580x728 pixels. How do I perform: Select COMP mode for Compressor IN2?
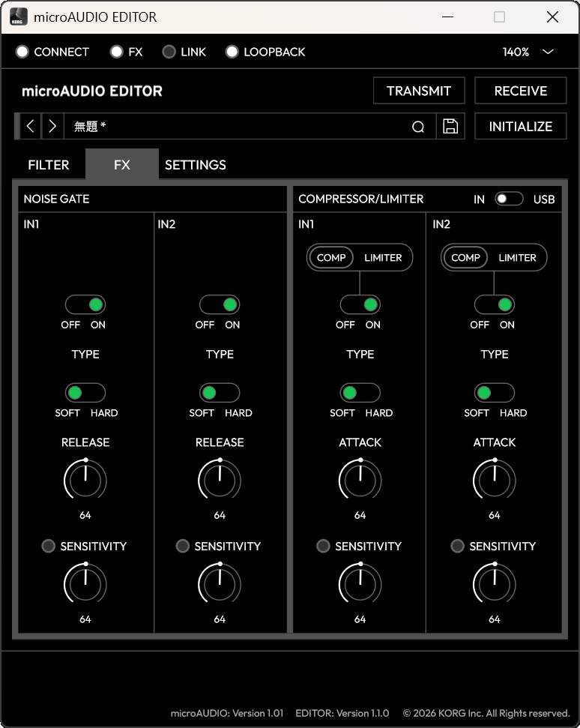465,257
